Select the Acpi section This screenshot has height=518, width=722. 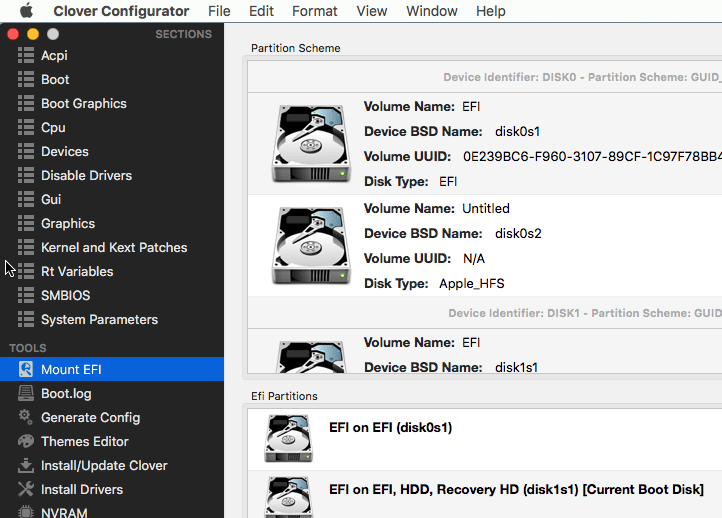click(112, 55)
